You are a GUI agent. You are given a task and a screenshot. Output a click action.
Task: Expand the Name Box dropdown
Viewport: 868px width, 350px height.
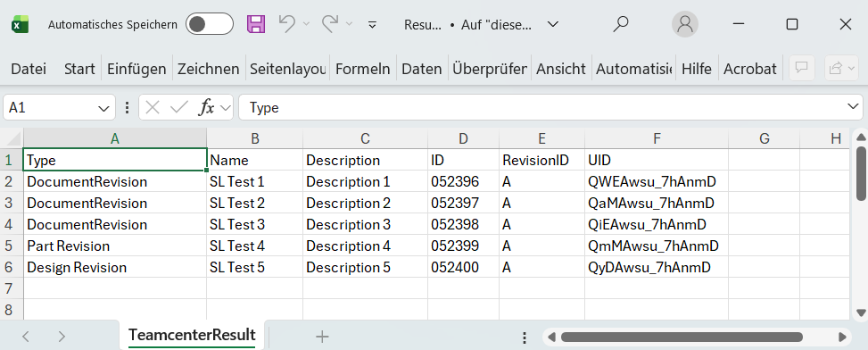[103, 108]
